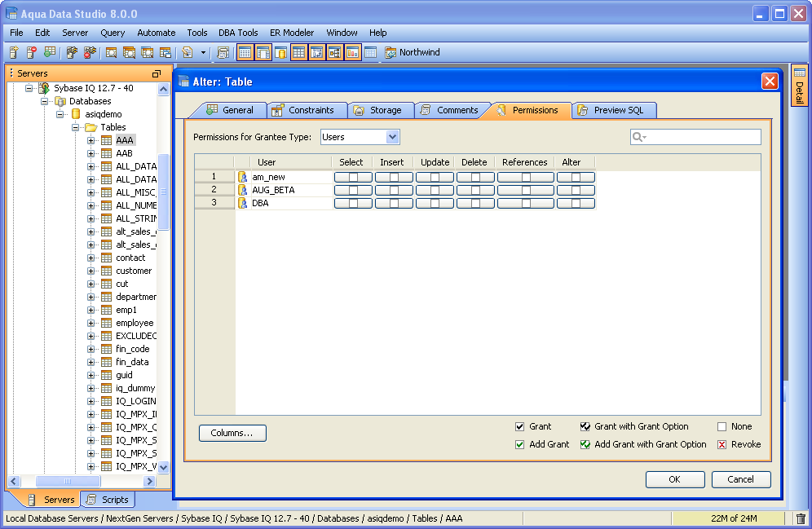
Task: Open the Automate menu
Action: pyautogui.click(x=157, y=33)
